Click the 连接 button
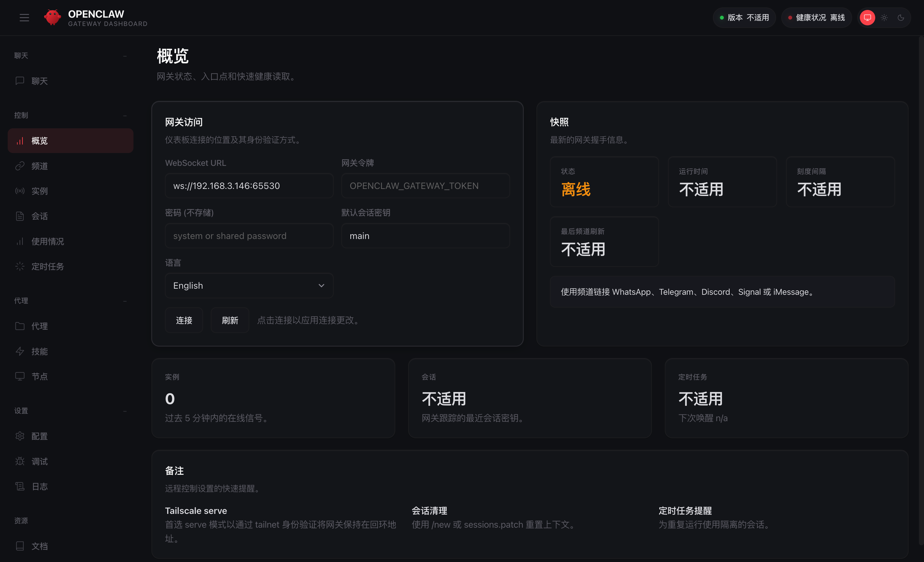The width and height of the screenshot is (924, 562). pos(184,320)
